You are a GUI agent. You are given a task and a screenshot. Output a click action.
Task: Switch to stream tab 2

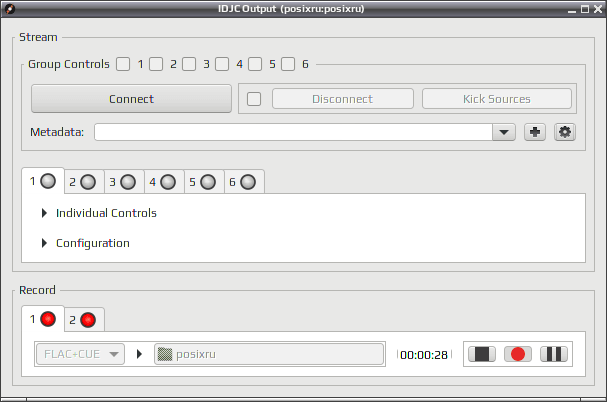tap(84, 182)
